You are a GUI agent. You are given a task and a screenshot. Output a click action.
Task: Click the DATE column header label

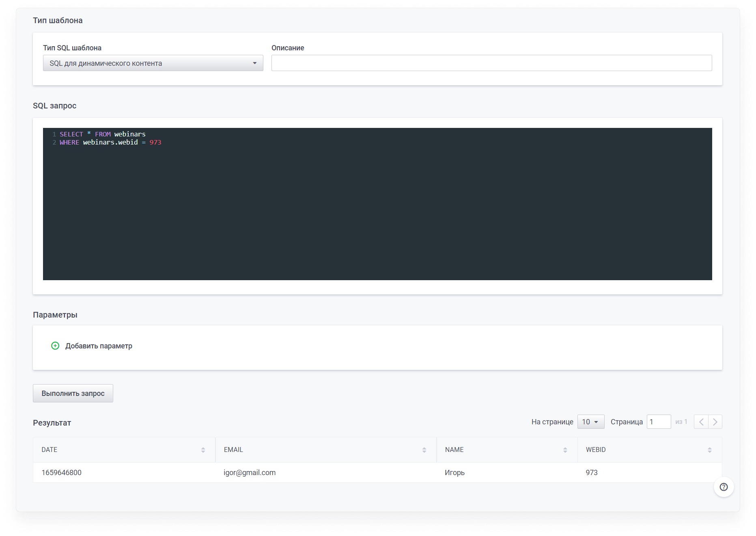(50, 450)
